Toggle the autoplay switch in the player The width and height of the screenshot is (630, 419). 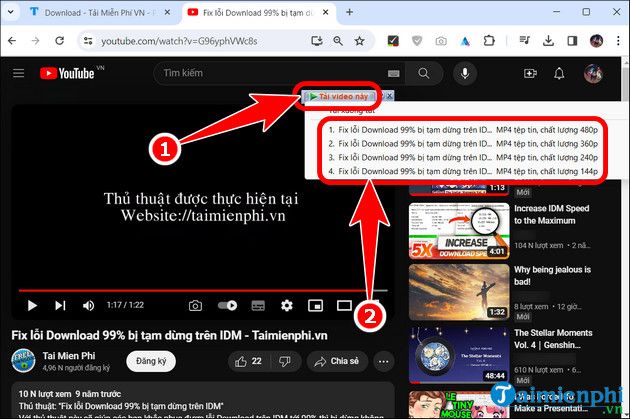(227, 306)
